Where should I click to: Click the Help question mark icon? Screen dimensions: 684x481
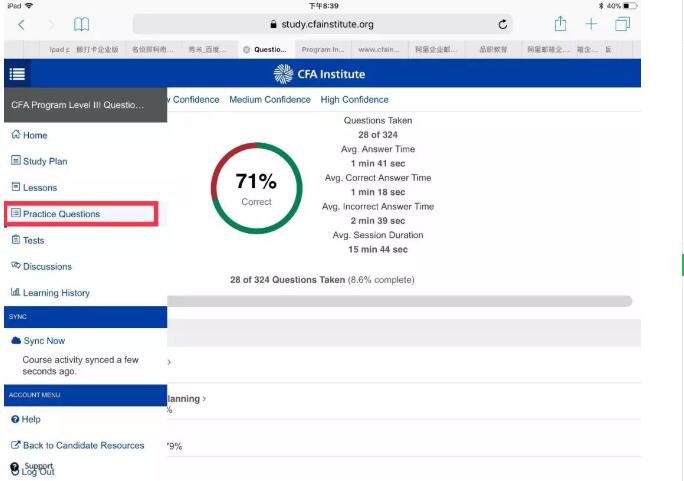pyautogui.click(x=15, y=419)
